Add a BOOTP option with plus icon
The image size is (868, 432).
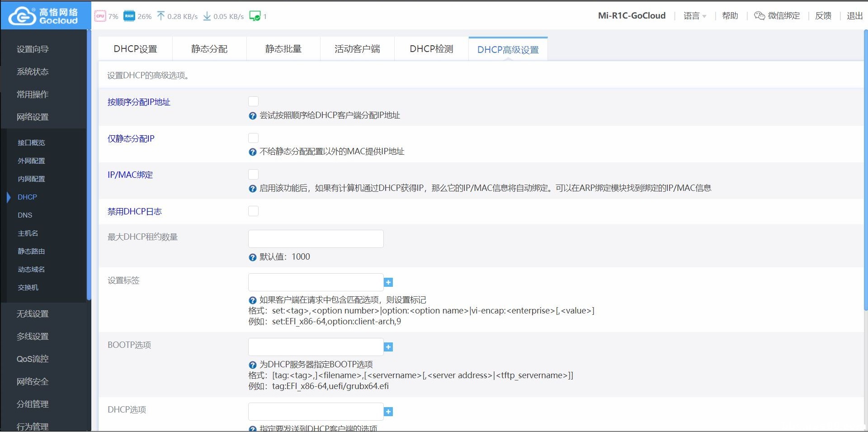(x=388, y=347)
